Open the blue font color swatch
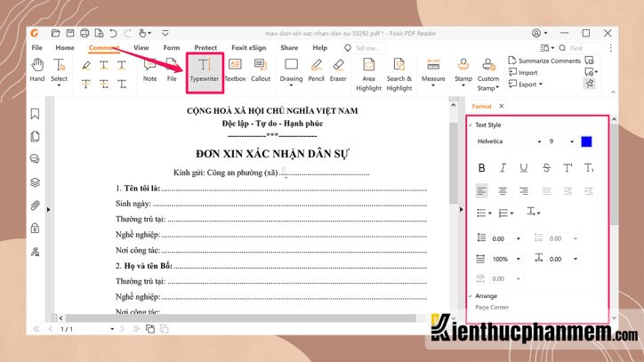Screen dimensions: 644x362 click(x=586, y=141)
